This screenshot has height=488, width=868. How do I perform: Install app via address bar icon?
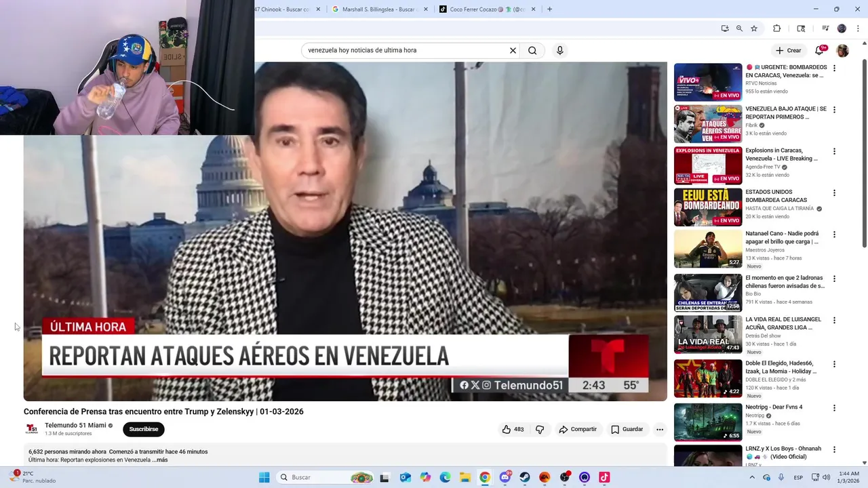click(725, 28)
